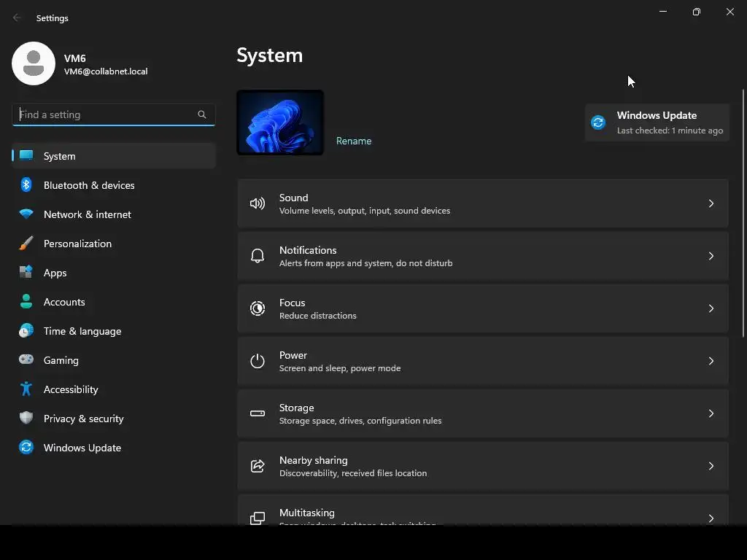Click the desktop wallpaper thumbnail
747x560 pixels.
280,122
